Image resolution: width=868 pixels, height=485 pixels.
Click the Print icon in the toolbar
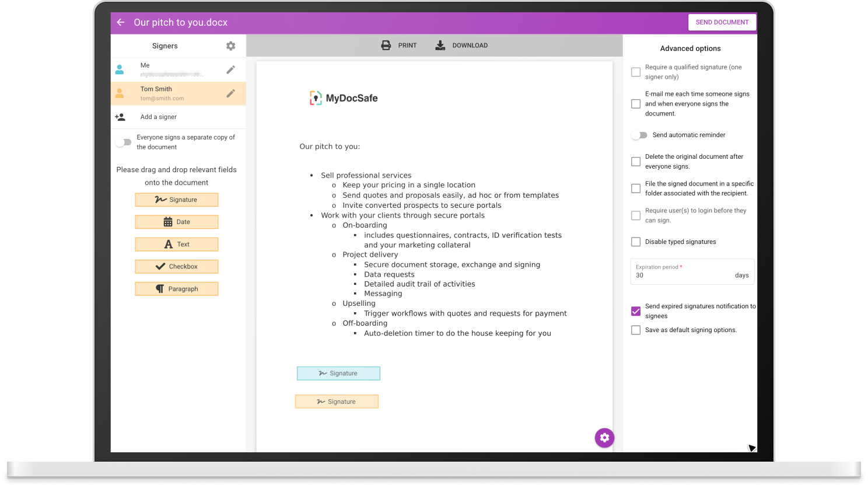[x=385, y=45]
